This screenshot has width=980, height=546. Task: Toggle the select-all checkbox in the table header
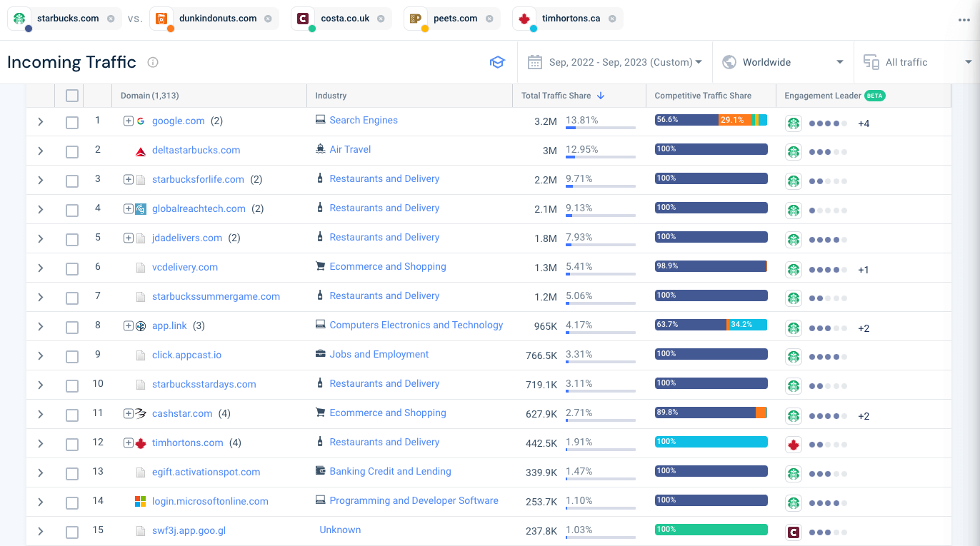coord(72,96)
